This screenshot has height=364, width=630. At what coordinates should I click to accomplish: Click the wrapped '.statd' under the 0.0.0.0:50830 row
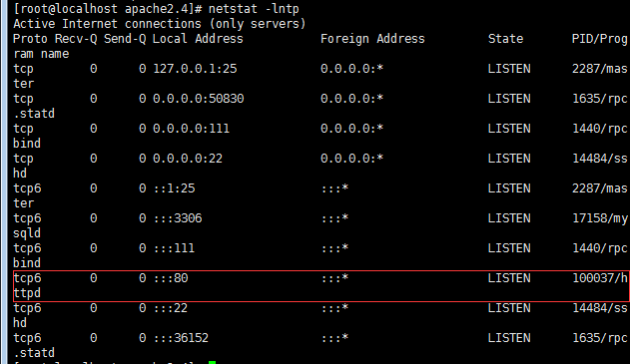pos(34,114)
